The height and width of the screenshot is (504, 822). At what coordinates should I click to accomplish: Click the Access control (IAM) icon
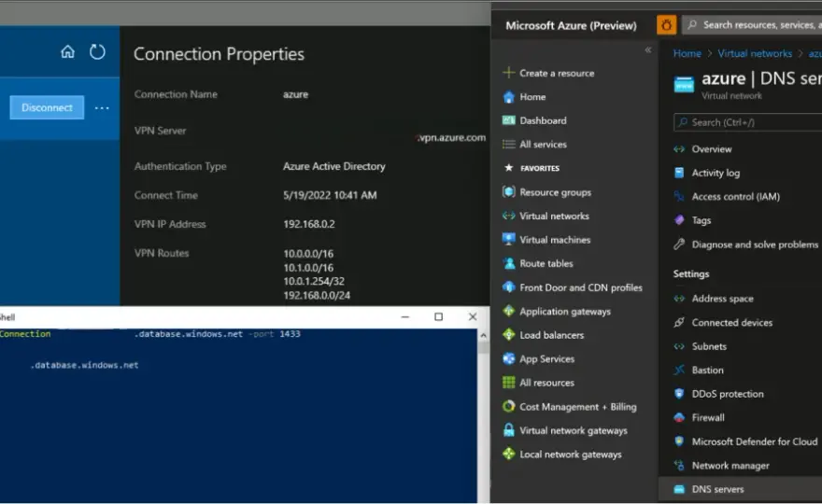click(x=679, y=196)
